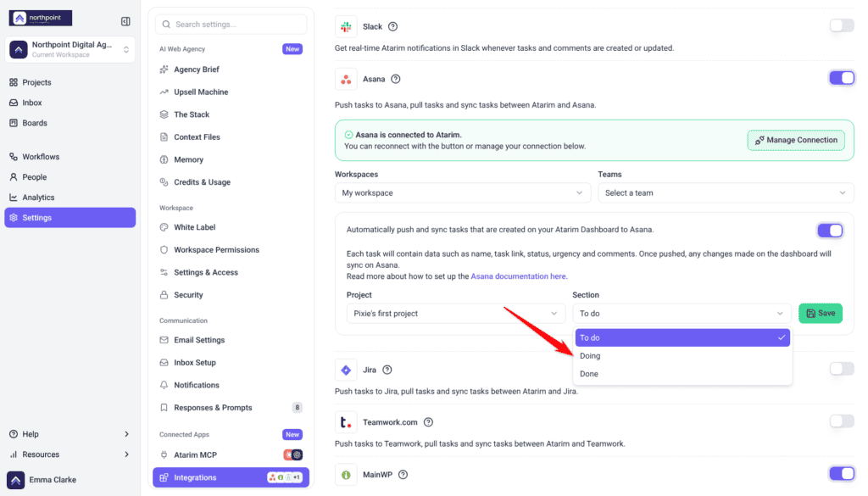Enable the Slack integration toggle
868x496 pixels.
842,25
